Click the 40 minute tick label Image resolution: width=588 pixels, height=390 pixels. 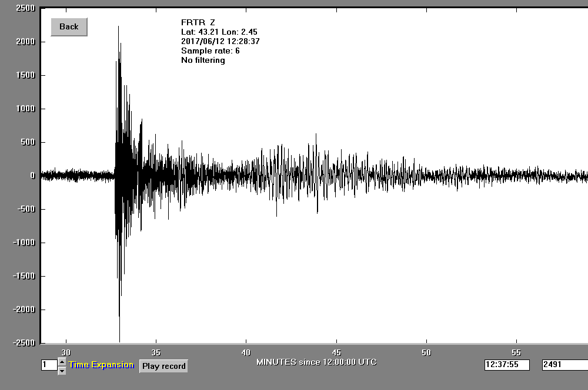[x=246, y=352]
